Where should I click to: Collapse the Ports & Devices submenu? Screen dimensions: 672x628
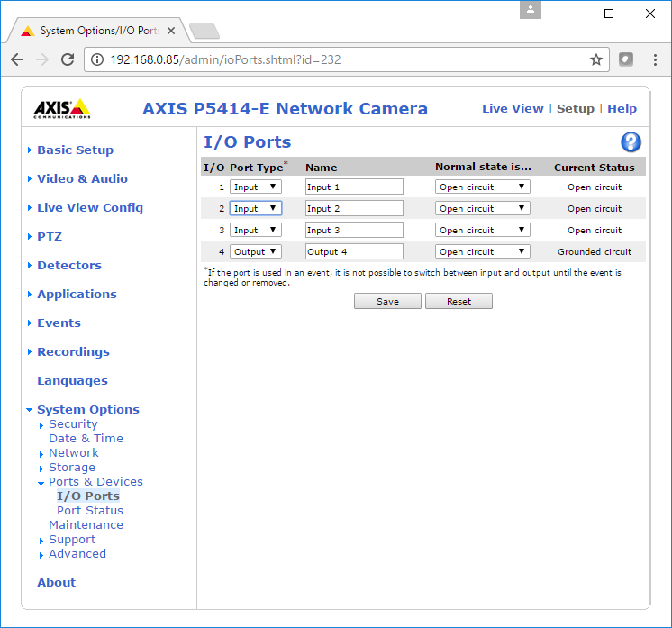pyautogui.click(x=95, y=482)
